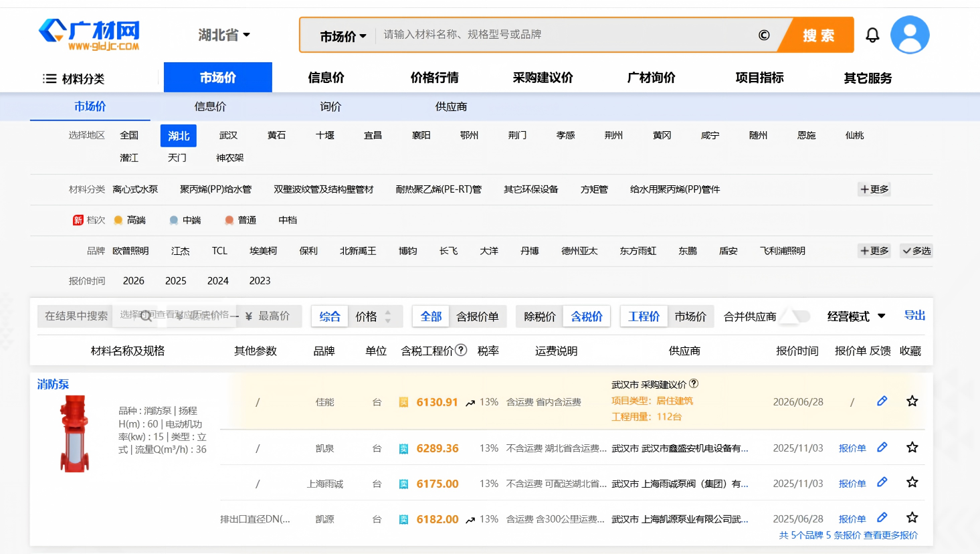Open the notification bell

coord(872,35)
